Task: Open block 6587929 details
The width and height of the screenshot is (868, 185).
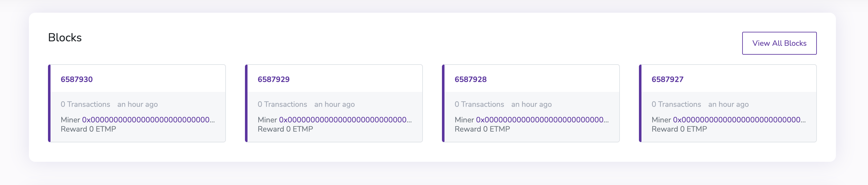Action: (274, 79)
